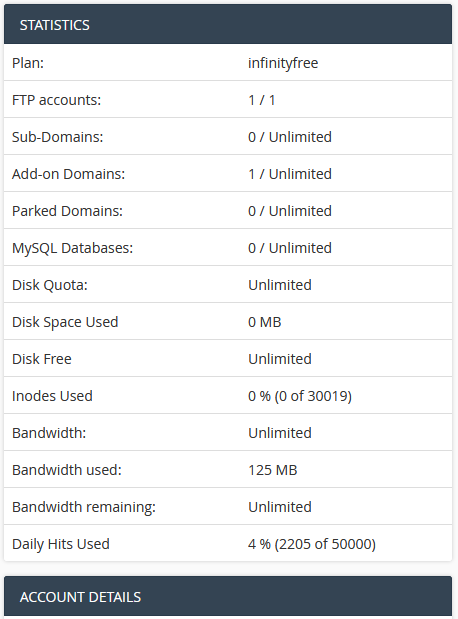Click the MySQL Databases label

pos(72,248)
